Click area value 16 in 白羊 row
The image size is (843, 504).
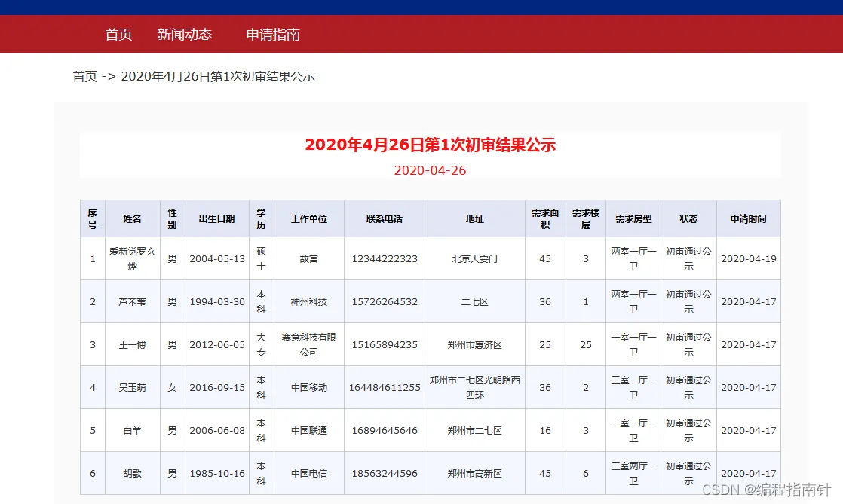[x=545, y=430]
